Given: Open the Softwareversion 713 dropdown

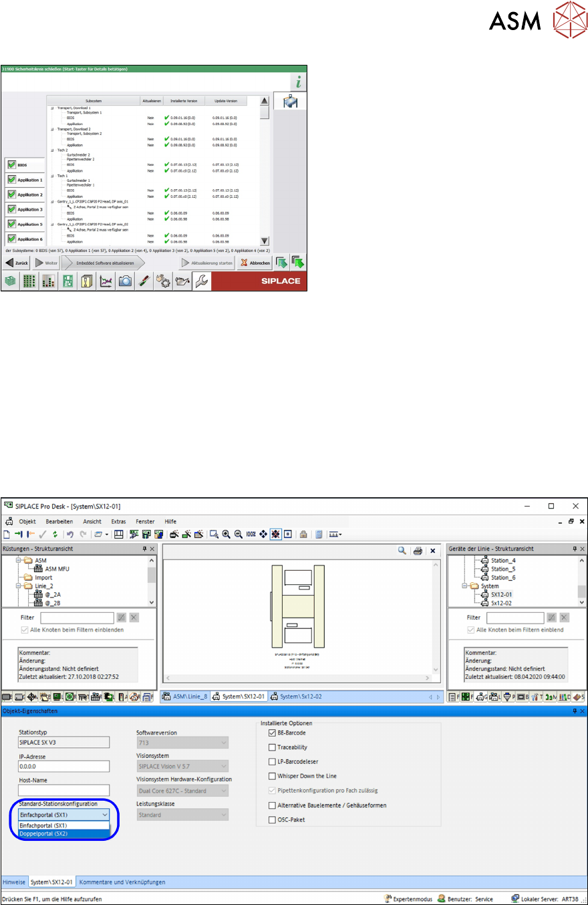Looking at the screenshot, I should pos(182,743).
